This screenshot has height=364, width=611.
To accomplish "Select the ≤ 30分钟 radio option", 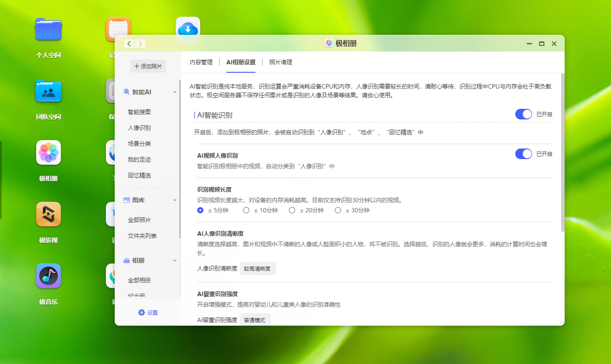I will (x=338, y=210).
